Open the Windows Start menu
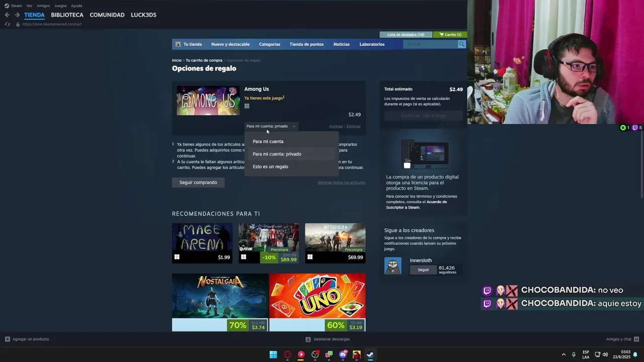The width and height of the screenshot is (644, 362). (273, 354)
